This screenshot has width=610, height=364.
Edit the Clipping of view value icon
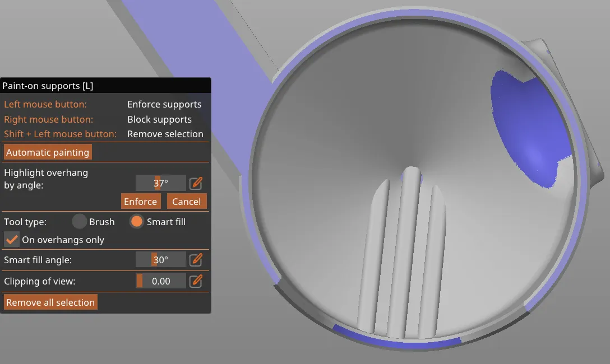tap(196, 281)
